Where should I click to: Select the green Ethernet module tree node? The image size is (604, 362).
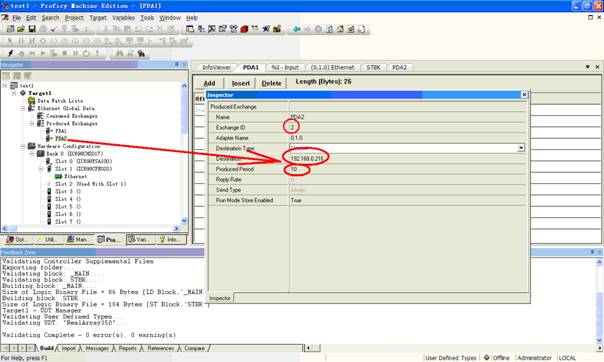coord(71,176)
